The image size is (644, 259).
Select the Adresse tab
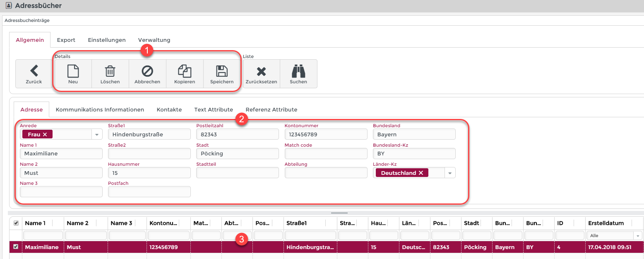pyautogui.click(x=31, y=110)
